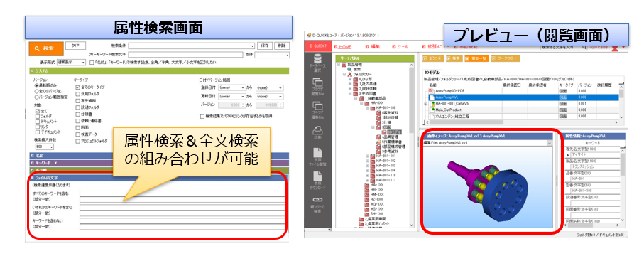
Task: Toggle the 汎用フォルダ key type checkbox
Action: pos(77,94)
